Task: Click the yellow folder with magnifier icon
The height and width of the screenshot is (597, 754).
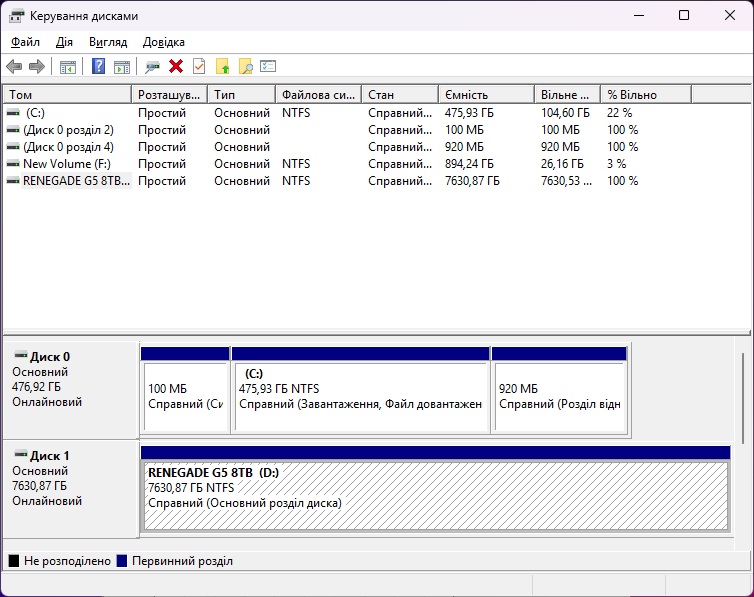Action: 245,67
